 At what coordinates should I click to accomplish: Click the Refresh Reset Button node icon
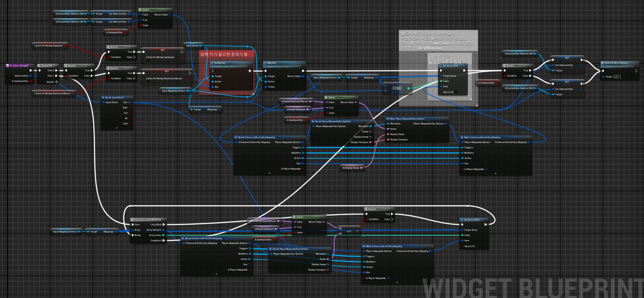click(603, 63)
